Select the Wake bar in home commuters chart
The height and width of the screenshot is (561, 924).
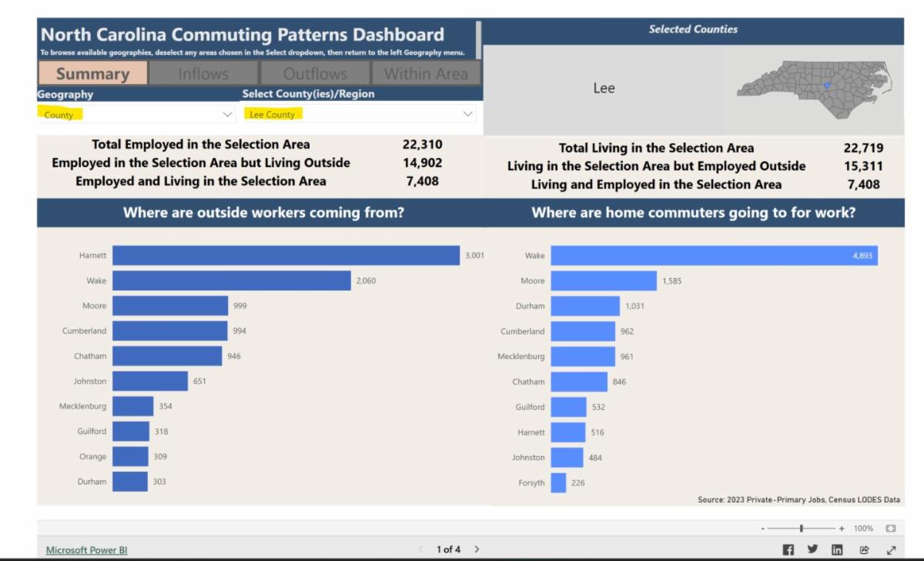coord(715,255)
